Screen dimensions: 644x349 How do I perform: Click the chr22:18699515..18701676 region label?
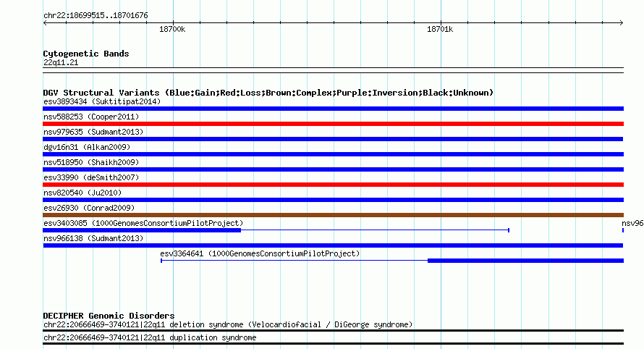[x=96, y=16]
